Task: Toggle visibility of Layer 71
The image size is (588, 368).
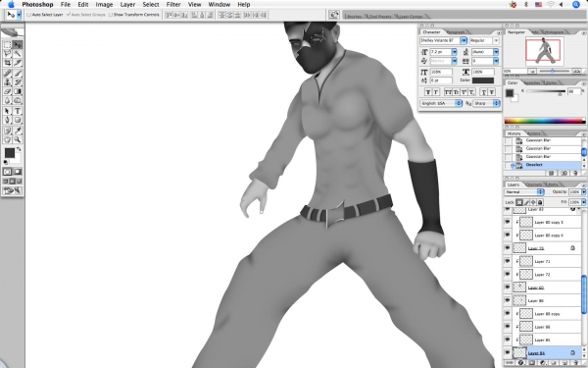Action: coord(508,261)
